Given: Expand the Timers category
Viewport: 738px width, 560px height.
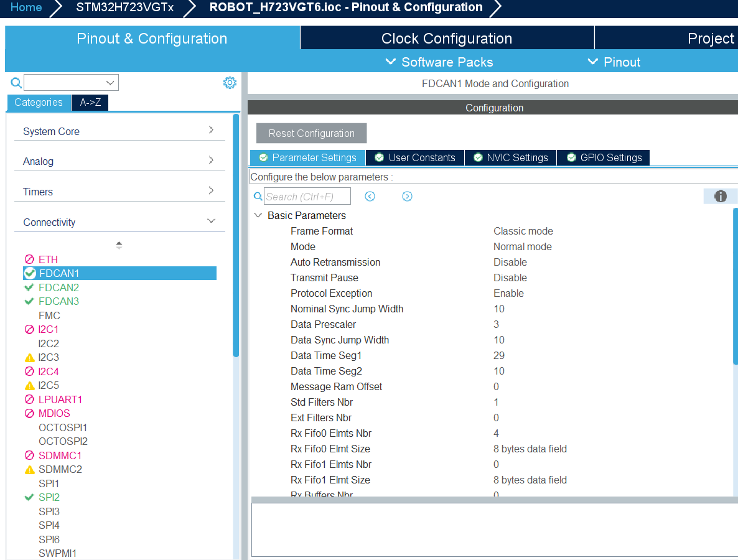Looking at the screenshot, I should [x=119, y=192].
